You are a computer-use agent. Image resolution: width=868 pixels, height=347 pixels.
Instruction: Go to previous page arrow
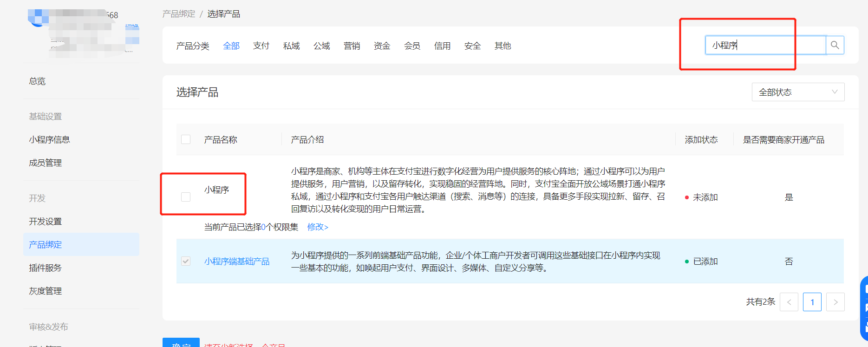pyautogui.click(x=789, y=302)
